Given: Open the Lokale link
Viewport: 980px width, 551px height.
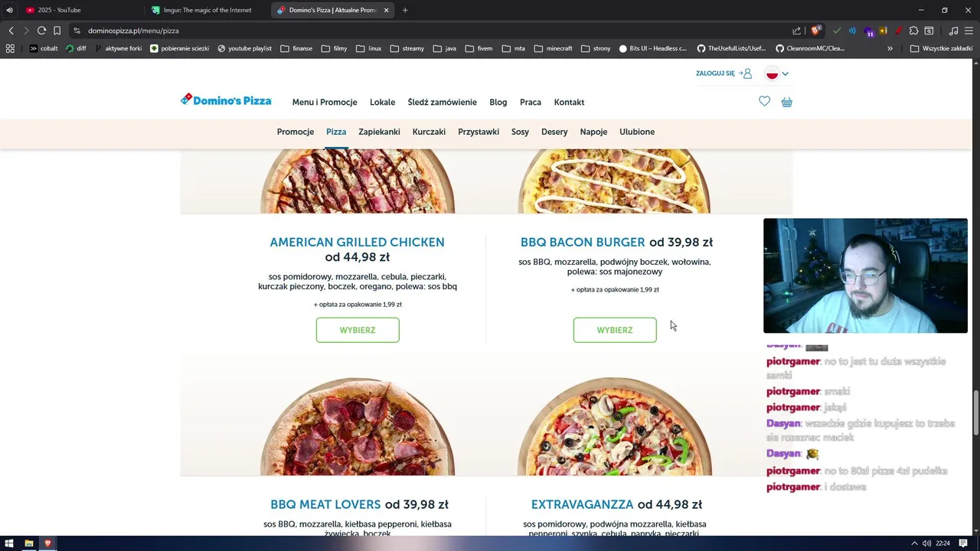Looking at the screenshot, I should pyautogui.click(x=382, y=102).
